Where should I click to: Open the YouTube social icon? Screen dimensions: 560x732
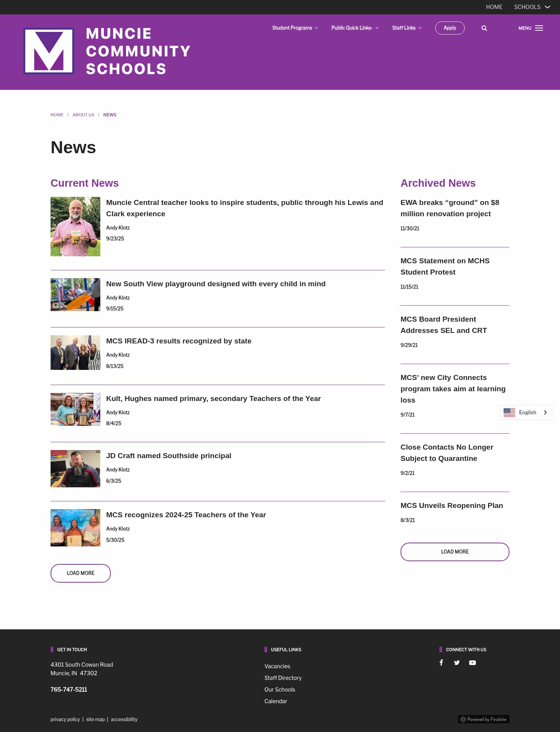[x=472, y=662]
